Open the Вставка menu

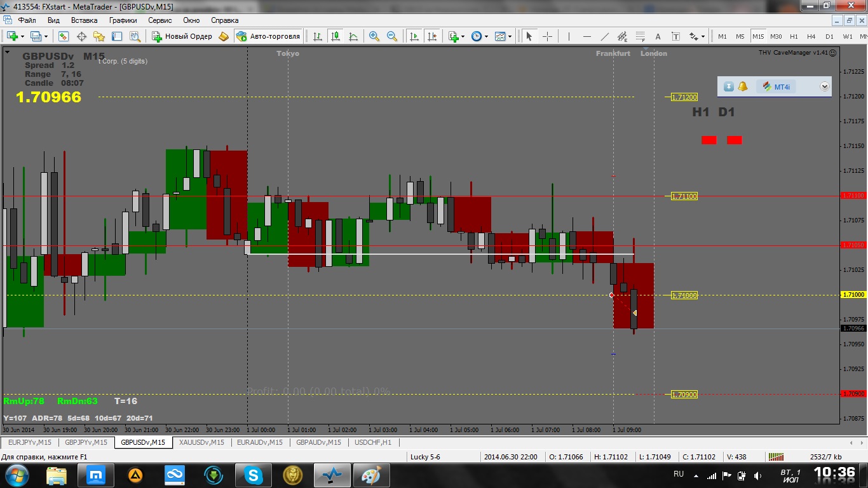coord(84,20)
